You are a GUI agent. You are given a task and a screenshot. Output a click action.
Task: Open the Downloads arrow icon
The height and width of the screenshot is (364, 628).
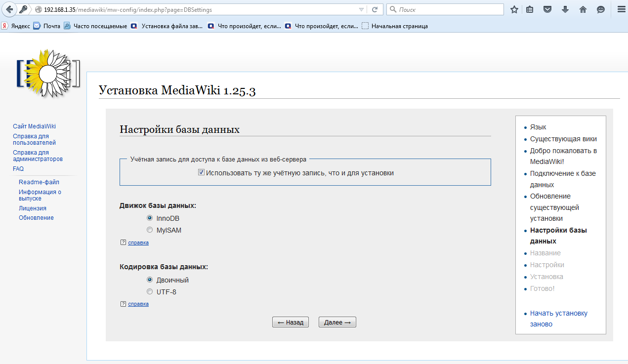pyautogui.click(x=565, y=9)
